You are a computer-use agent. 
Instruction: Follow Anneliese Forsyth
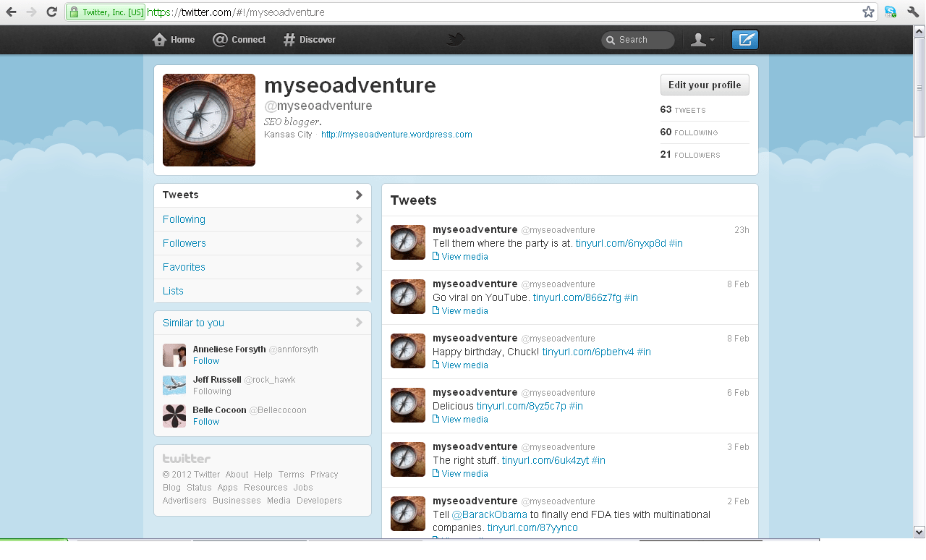pos(205,360)
